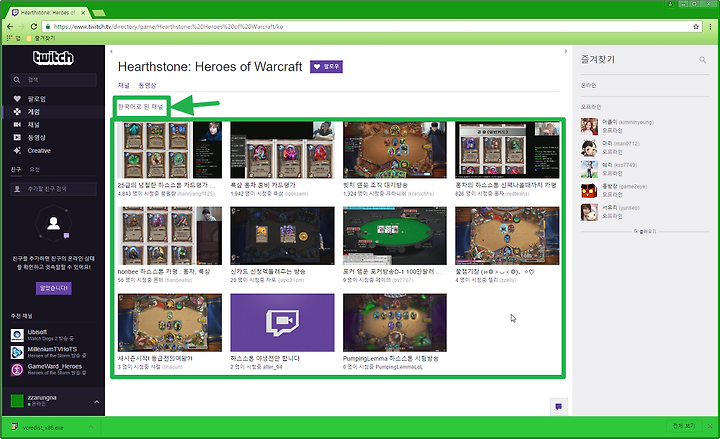Image resolution: width=720 pixels, height=439 pixels.
Task: Click the sidebar search field
Action: tap(54, 80)
